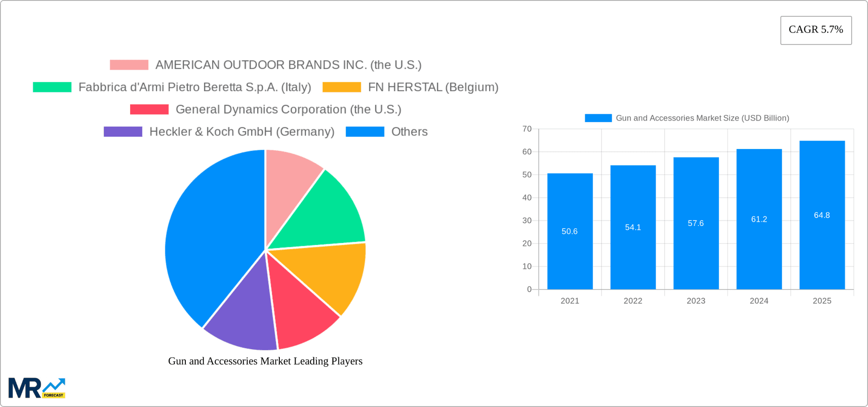Click the orange FN HERSTAL legend swatch

pyautogui.click(x=341, y=87)
